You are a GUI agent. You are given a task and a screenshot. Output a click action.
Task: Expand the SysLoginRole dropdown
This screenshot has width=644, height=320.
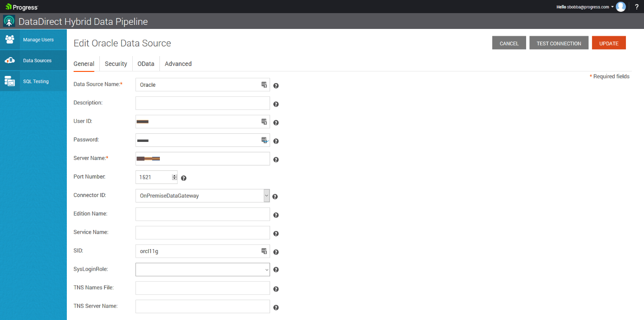click(266, 269)
